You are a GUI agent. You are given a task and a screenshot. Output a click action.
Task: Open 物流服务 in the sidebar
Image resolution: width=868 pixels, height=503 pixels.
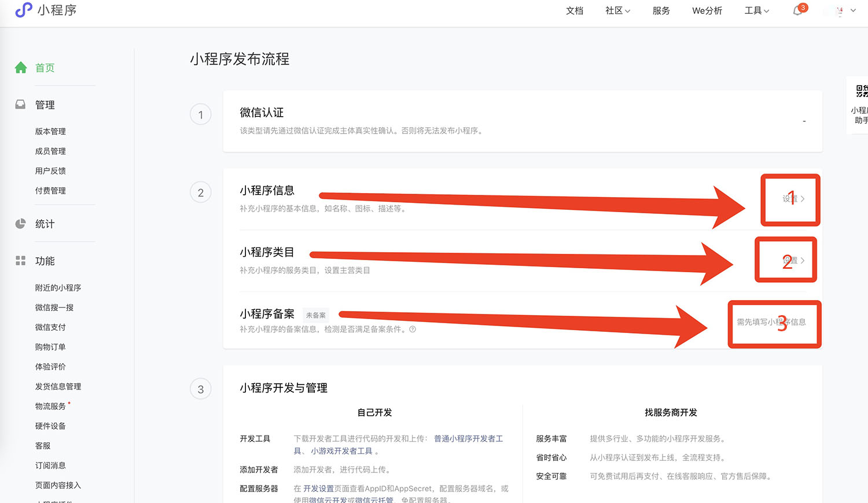pos(50,406)
